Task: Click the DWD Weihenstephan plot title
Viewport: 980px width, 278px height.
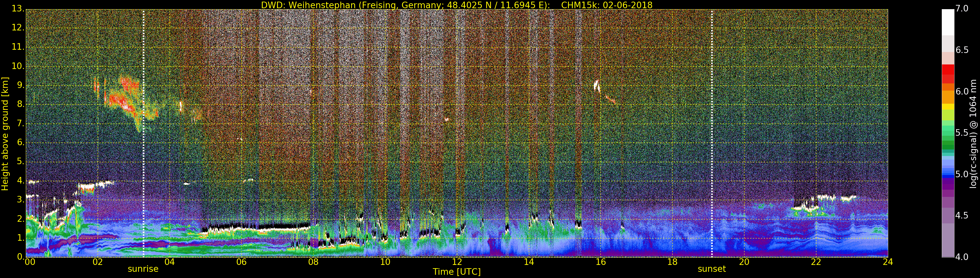Action: pyautogui.click(x=457, y=5)
